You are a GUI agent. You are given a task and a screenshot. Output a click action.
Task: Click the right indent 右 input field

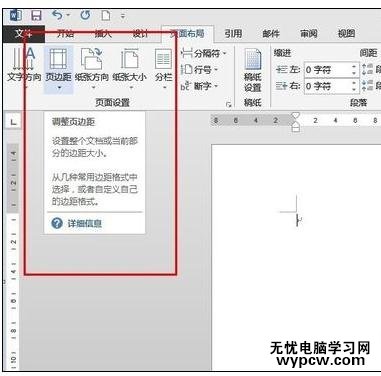[327, 86]
